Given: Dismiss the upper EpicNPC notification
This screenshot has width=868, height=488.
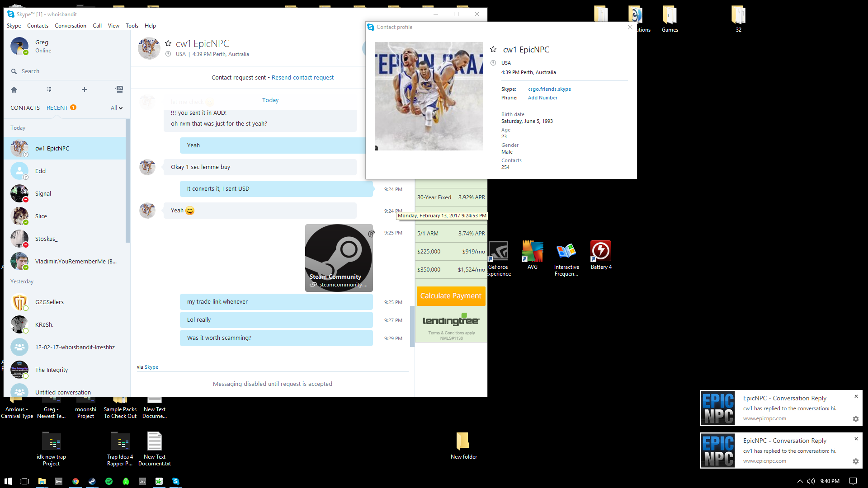Looking at the screenshot, I should click(x=856, y=397).
